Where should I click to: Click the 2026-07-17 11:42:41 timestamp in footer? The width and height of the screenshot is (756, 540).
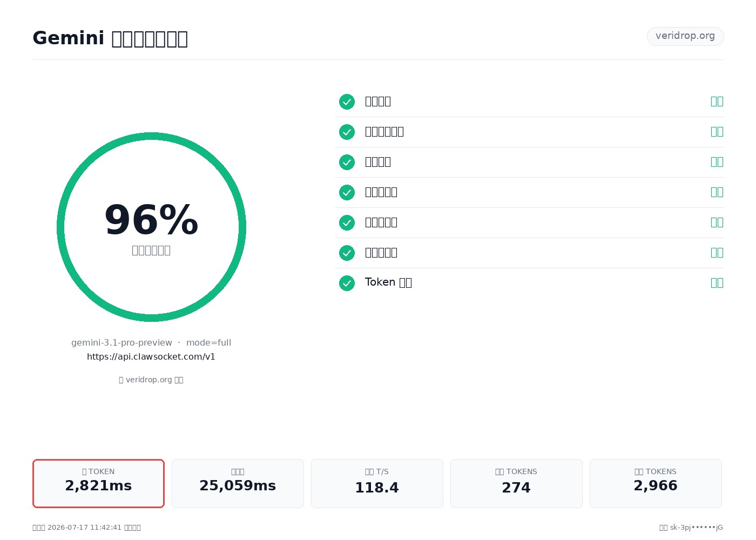point(84,528)
